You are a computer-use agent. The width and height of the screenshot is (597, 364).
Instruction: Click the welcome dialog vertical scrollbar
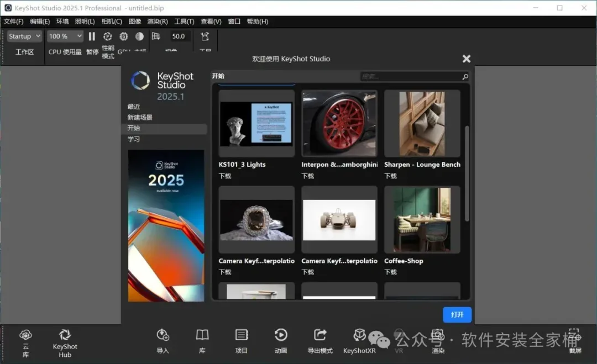[x=467, y=173]
